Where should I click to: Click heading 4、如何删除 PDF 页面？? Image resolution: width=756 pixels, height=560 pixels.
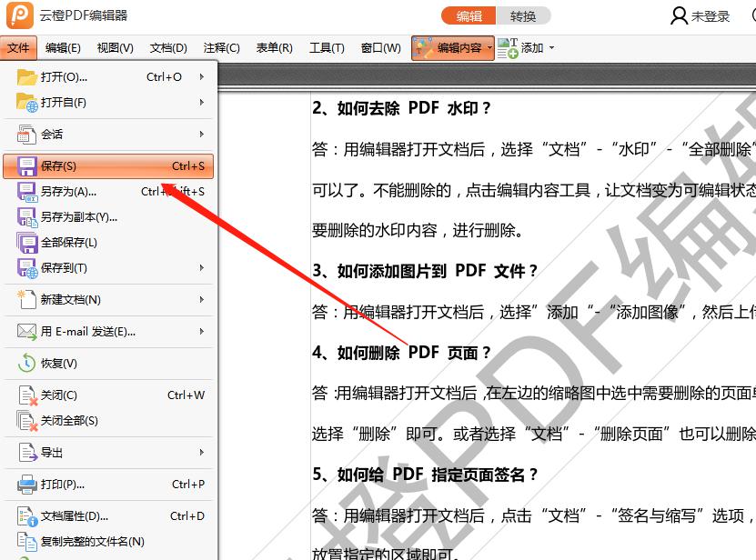(x=401, y=353)
